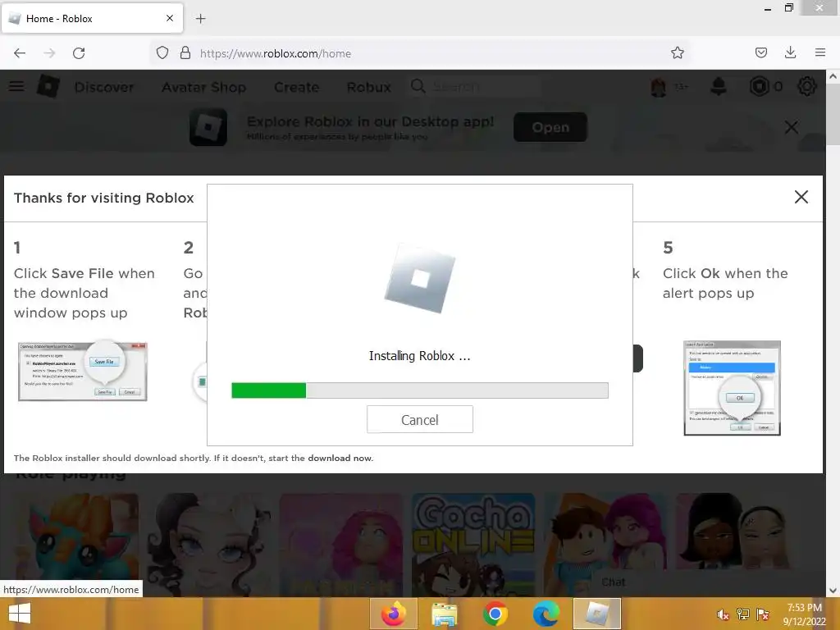Screen dimensions: 840x630
Task: Bookmark this page with the star
Action: 677,53
